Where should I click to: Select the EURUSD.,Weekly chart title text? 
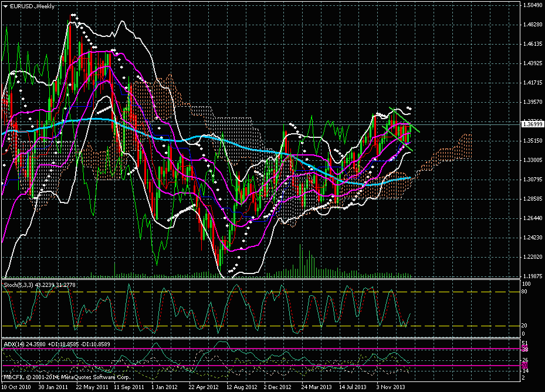point(33,5)
